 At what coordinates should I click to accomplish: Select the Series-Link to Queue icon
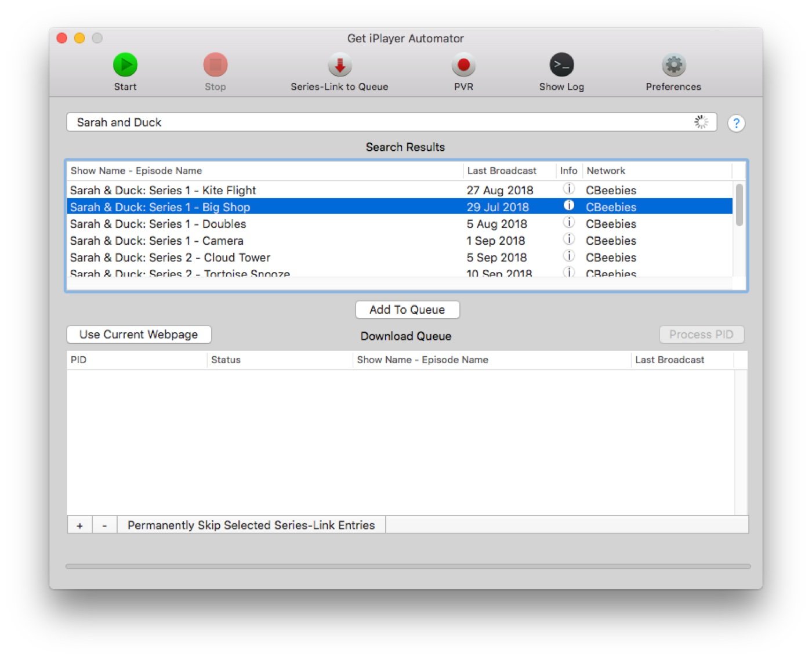coord(339,64)
